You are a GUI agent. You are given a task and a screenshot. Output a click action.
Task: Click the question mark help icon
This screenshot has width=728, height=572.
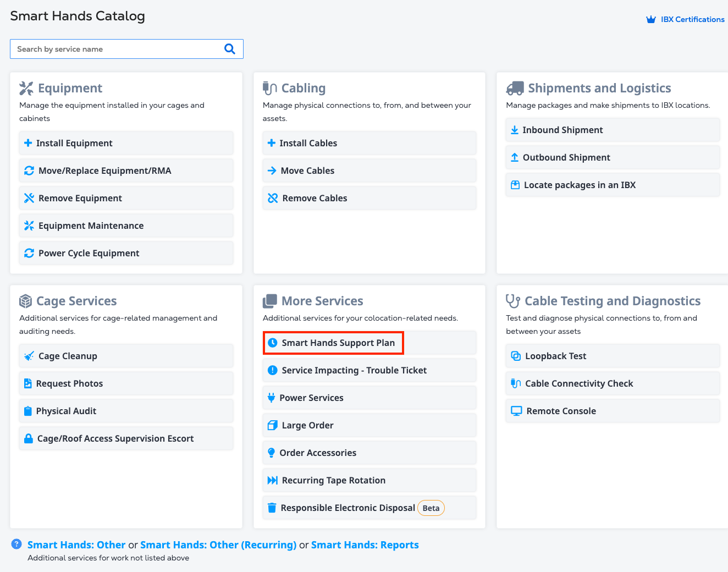(x=16, y=544)
